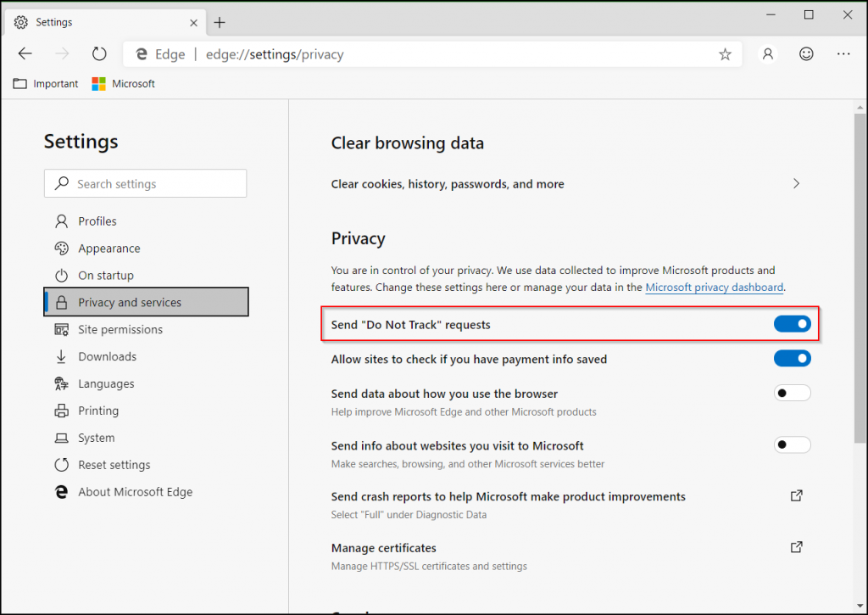The width and height of the screenshot is (868, 615).
Task: Toggle off payment info checking for sites
Action: 792,358
